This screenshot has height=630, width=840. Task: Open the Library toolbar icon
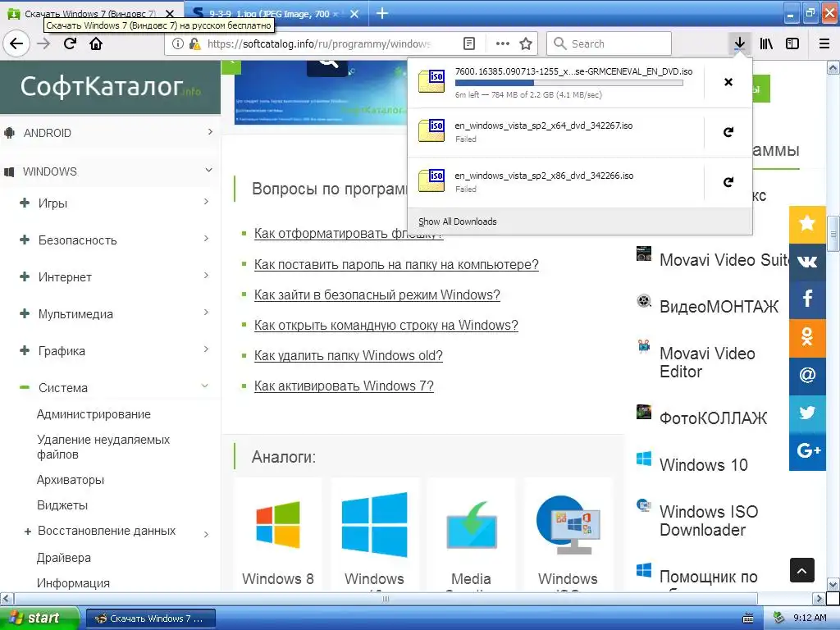point(766,44)
